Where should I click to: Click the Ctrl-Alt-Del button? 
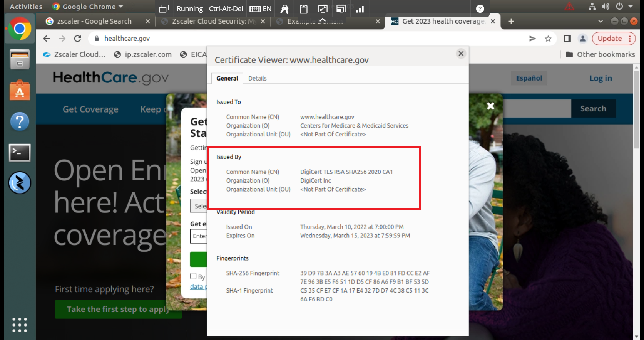(x=226, y=9)
